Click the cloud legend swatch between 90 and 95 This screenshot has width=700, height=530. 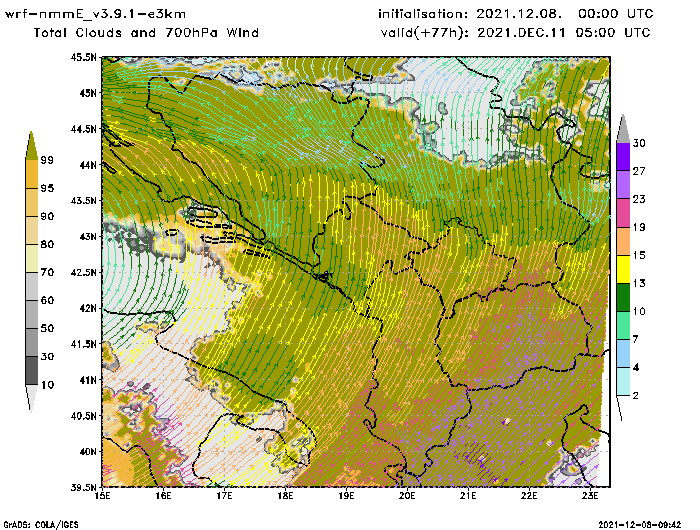pos(32,202)
